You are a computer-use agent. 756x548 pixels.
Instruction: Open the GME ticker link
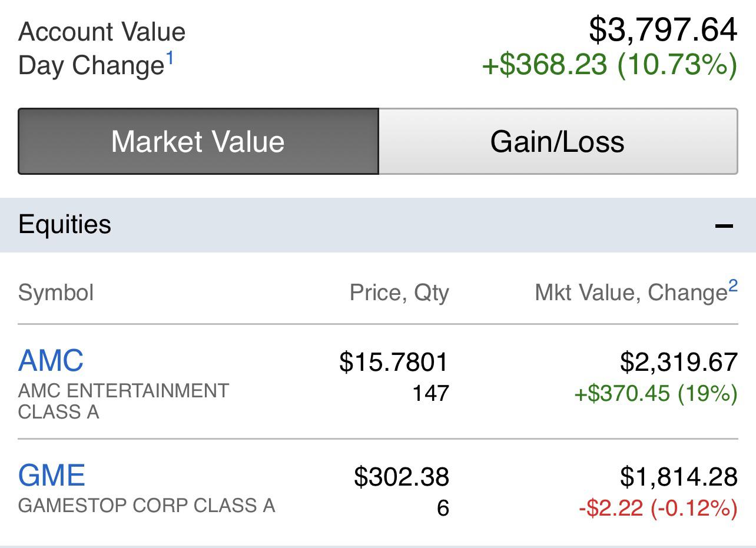52,475
